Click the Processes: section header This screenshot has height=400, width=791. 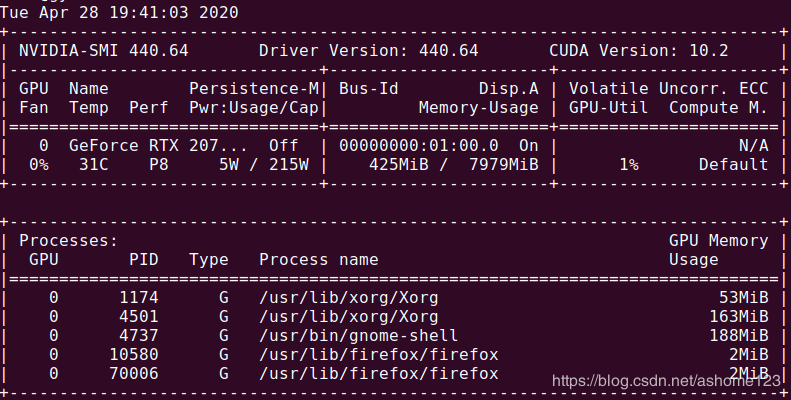(68, 240)
